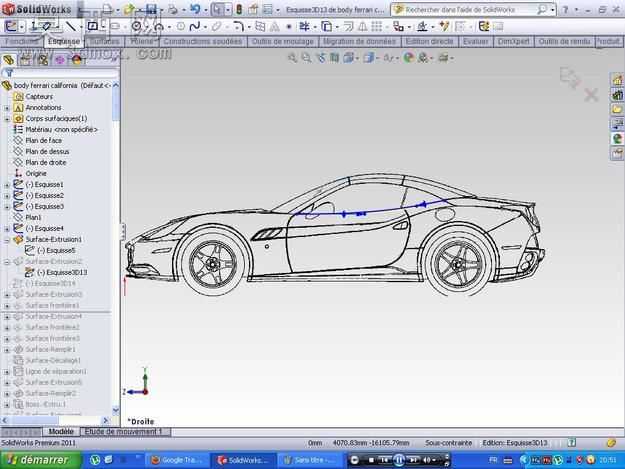Click the Line sketch tool
625x469 pixels.
pos(71,27)
